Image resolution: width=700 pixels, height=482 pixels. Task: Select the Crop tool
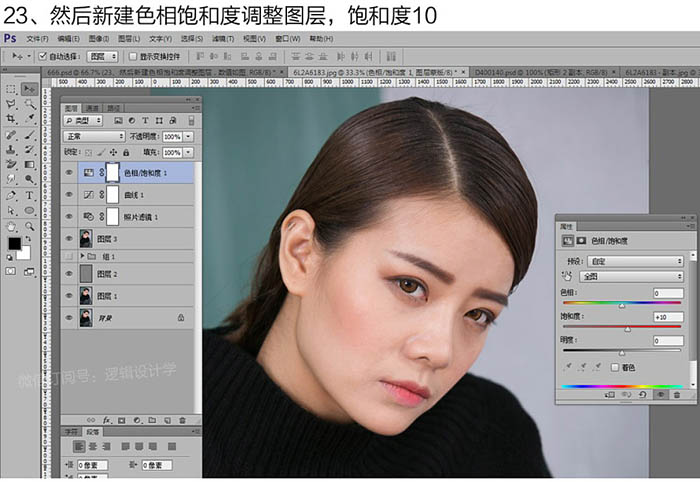coord(11,119)
